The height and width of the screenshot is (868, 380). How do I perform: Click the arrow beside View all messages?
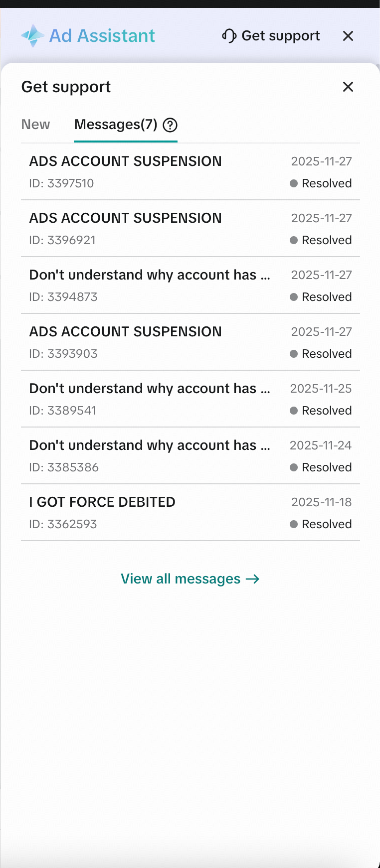253,579
